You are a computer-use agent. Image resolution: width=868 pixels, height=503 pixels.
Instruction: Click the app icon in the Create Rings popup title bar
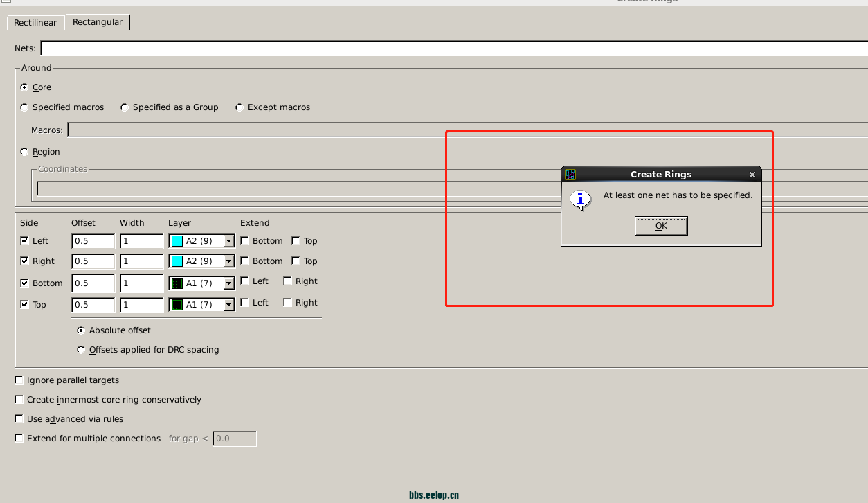pos(570,175)
